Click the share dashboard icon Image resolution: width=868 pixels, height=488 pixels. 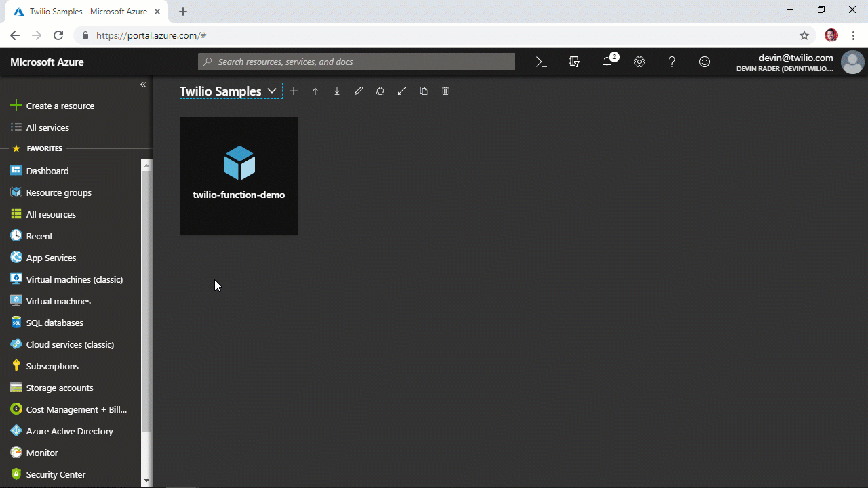[x=380, y=91]
